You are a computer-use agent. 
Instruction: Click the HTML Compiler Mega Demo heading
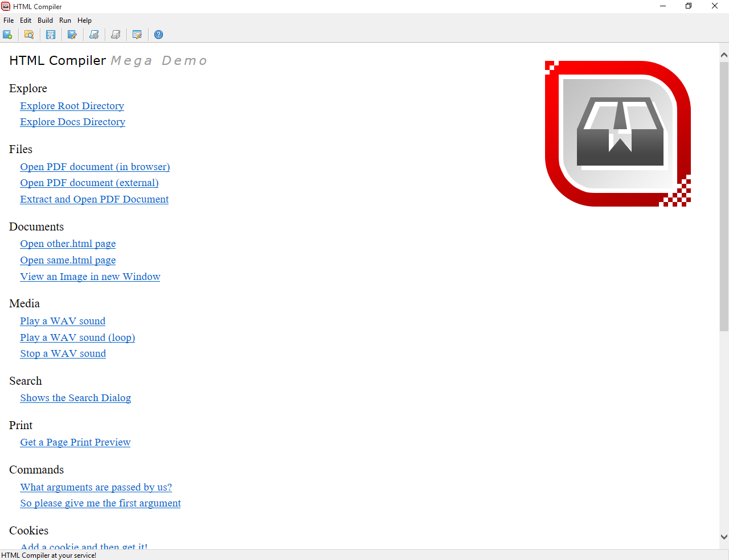108,60
